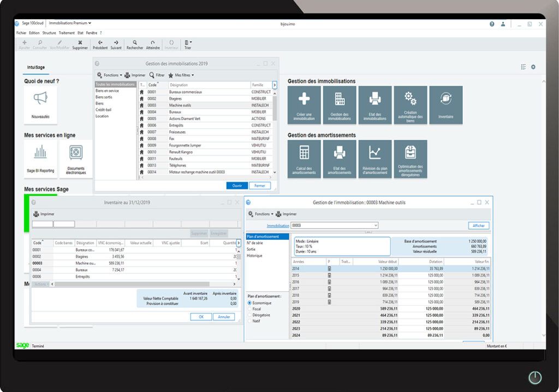The image size is (559, 392).
Task: Launch the Inventaire tile
Action: click(x=445, y=104)
